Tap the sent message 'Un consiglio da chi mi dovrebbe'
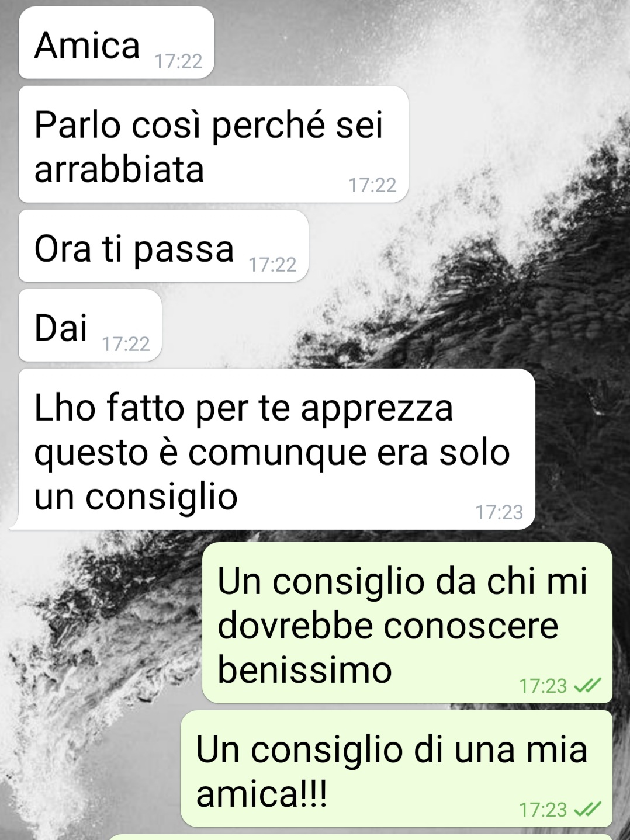The image size is (630, 840). [x=407, y=623]
